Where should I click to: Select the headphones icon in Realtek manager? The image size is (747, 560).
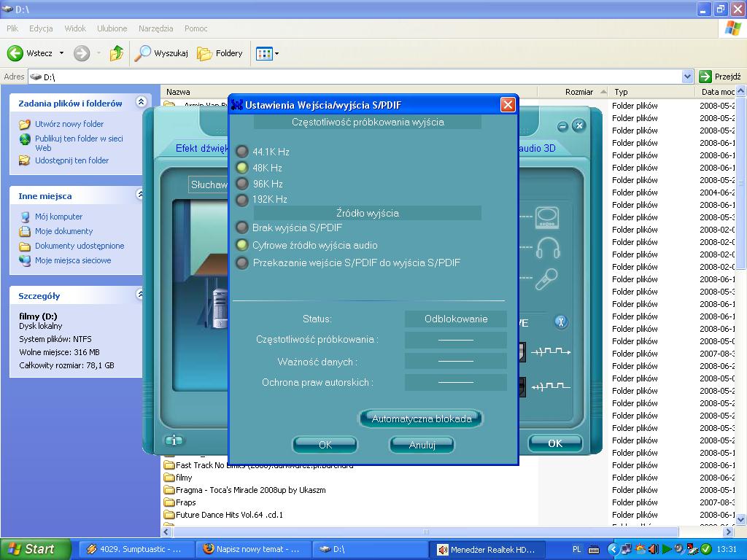(x=547, y=248)
